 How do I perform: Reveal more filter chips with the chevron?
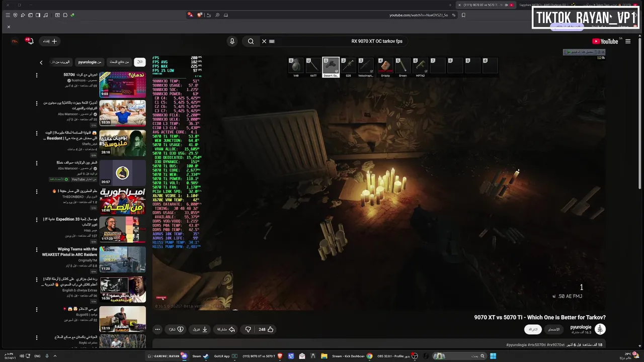(41, 62)
